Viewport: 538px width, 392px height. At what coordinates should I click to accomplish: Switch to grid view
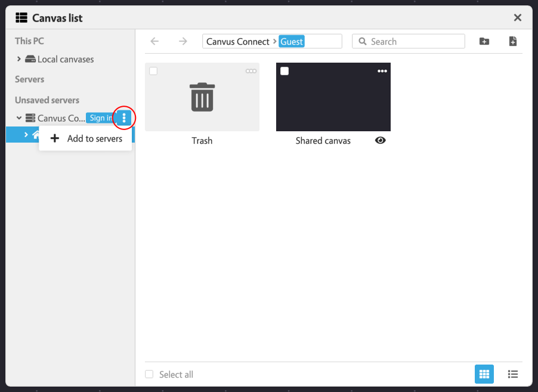(484, 374)
